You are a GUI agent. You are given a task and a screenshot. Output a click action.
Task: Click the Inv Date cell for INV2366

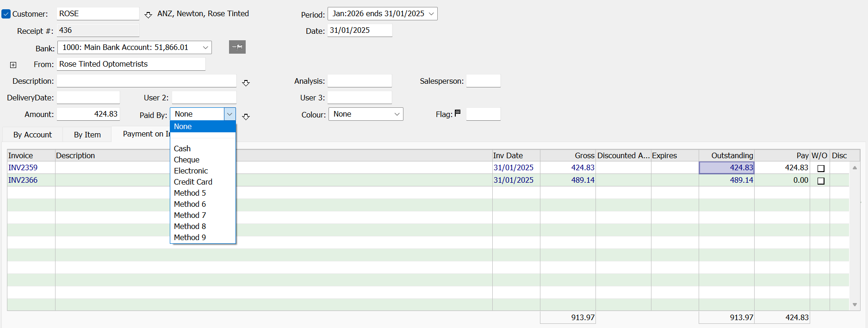(516, 180)
